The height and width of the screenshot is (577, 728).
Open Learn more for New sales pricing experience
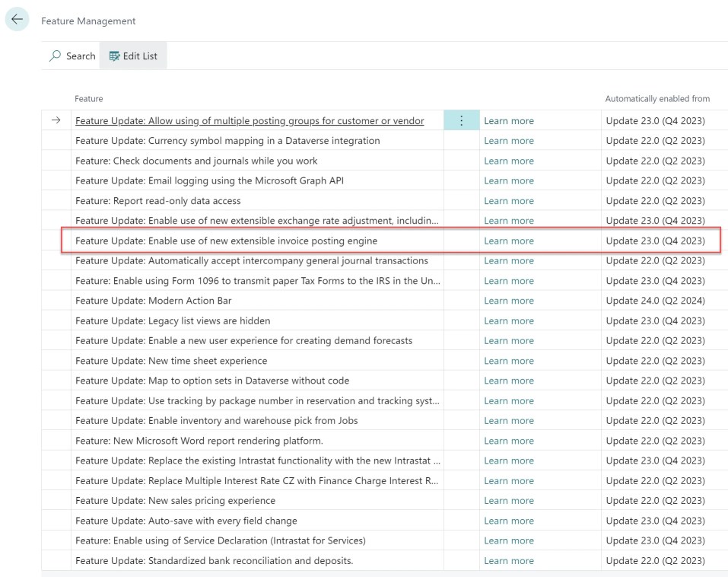click(x=509, y=500)
